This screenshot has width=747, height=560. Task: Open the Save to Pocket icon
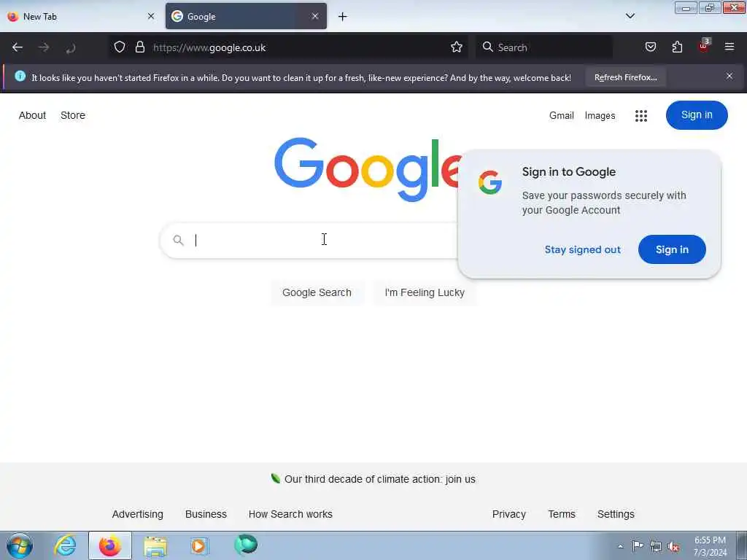click(650, 47)
